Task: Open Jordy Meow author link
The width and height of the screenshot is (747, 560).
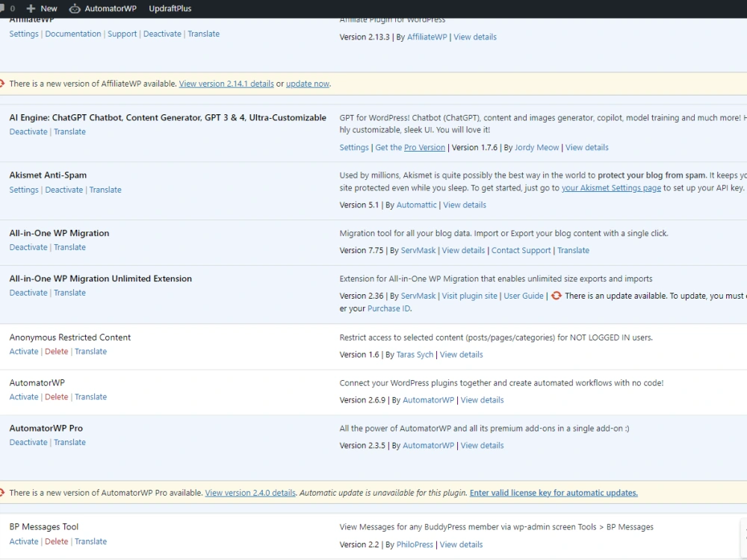Action: [536, 147]
